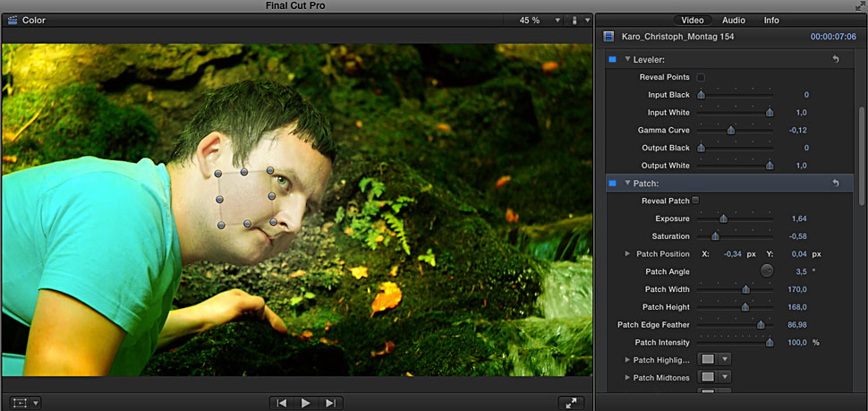Reset the Leveler effect parameters

coord(835,59)
